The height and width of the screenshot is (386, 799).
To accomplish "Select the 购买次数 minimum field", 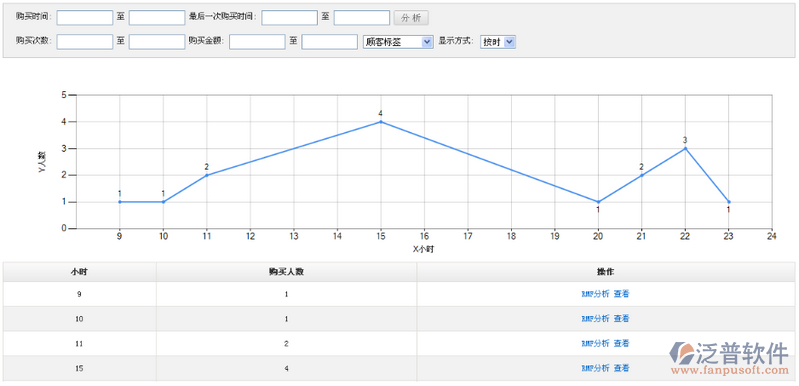I will click(85, 42).
